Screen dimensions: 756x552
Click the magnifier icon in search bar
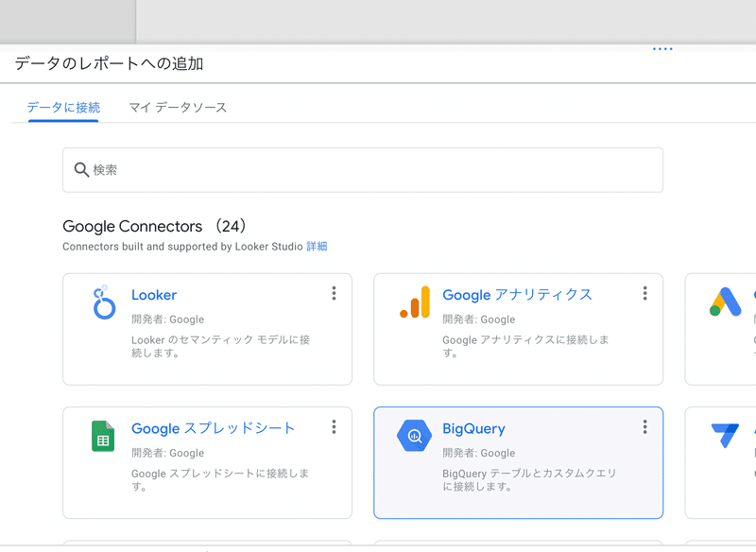click(81, 170)
